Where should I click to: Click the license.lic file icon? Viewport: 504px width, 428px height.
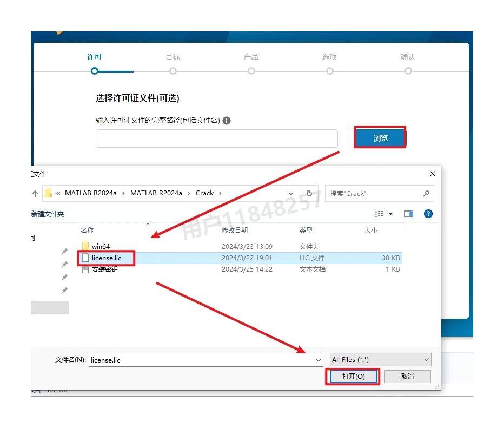click(85, 258)
